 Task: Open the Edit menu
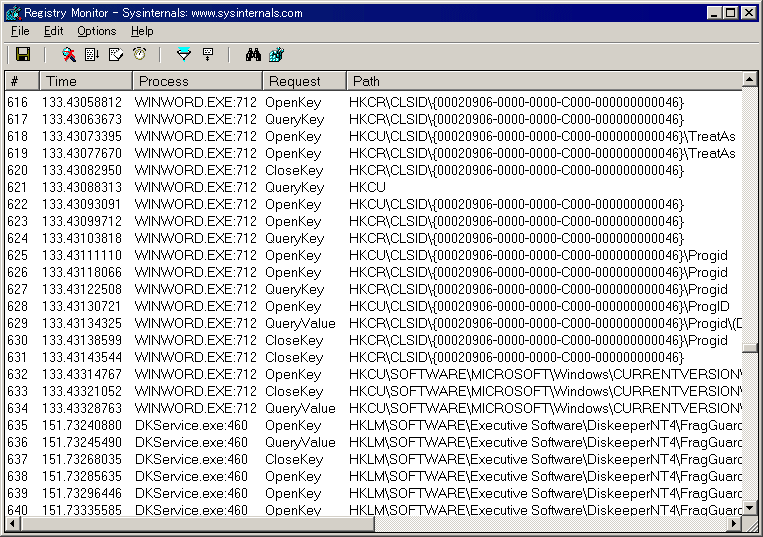pyautogui.click(x=53, y=31)
